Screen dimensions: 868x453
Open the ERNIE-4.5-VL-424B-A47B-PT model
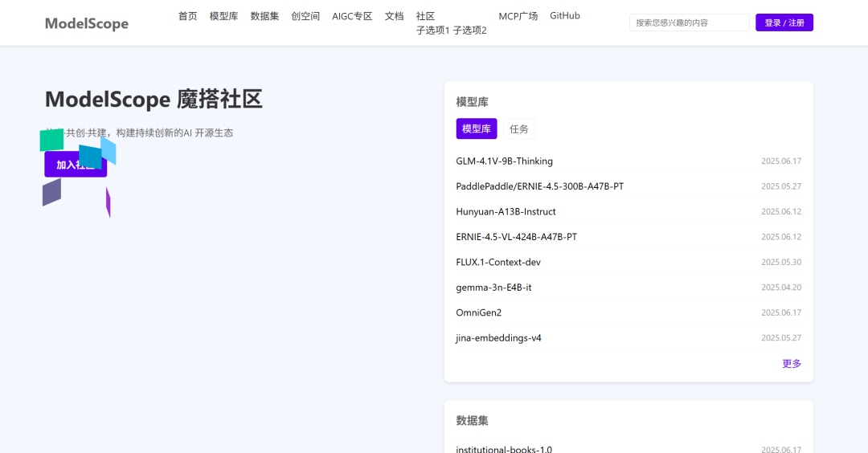tap(517, 237)
